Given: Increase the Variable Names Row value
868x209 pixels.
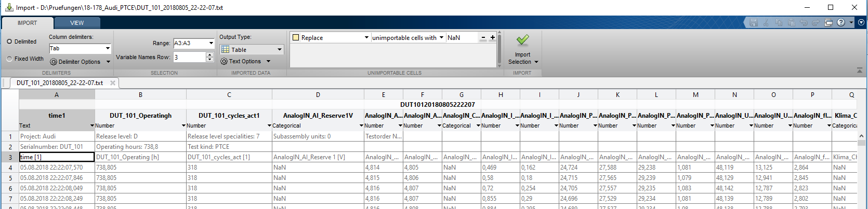Looking at the screenshot, I should click(x=210, y=54).
